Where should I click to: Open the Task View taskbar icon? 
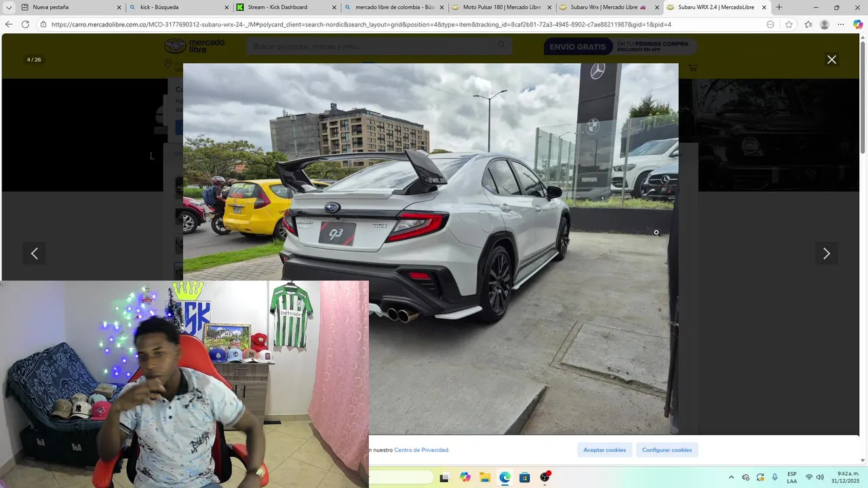[x=444, y=478]
